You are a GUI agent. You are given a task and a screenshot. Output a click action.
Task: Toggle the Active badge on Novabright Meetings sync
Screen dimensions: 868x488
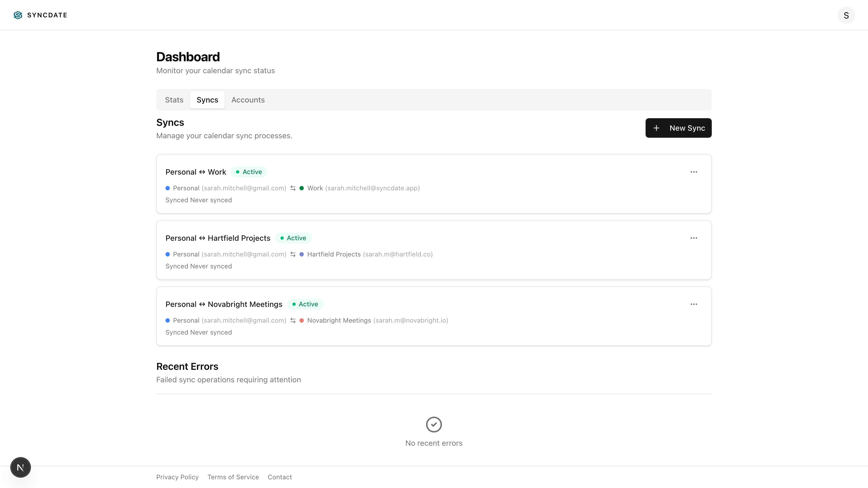[305, 304]
